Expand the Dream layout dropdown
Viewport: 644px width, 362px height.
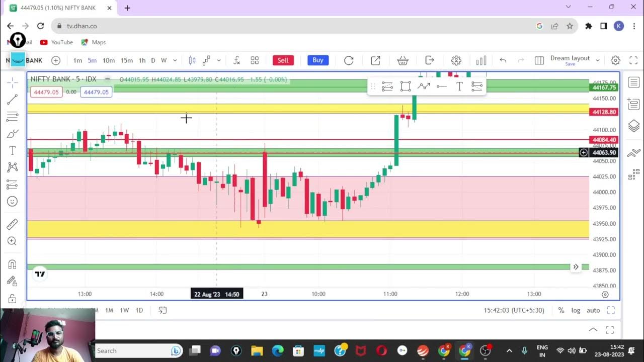coord(598,60)
